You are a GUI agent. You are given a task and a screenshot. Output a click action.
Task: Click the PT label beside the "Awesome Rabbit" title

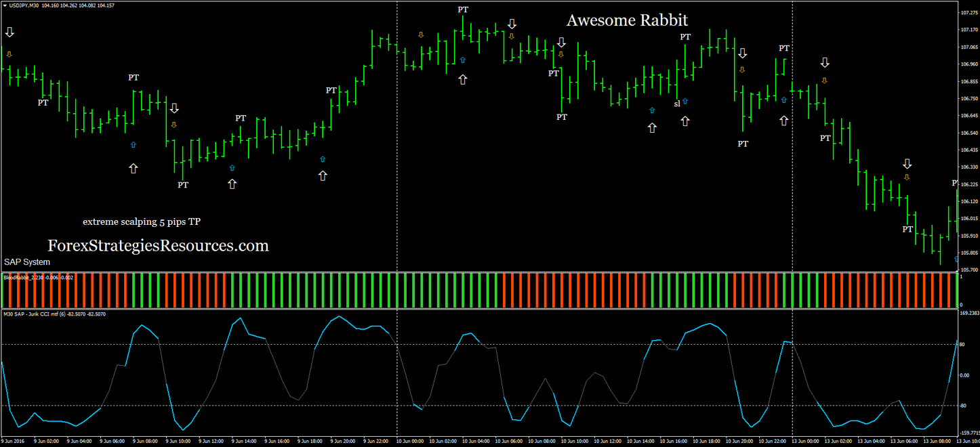pyautogui.click(x=685, y=37)
